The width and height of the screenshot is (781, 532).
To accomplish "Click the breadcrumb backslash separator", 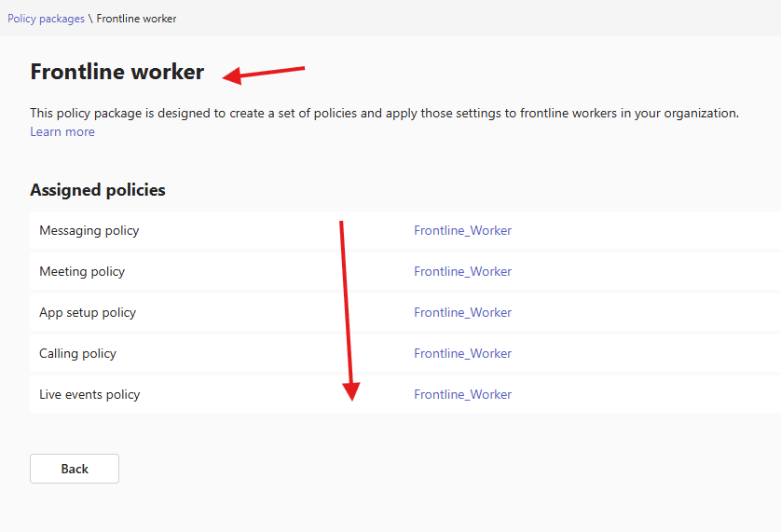I will [90, 19].
